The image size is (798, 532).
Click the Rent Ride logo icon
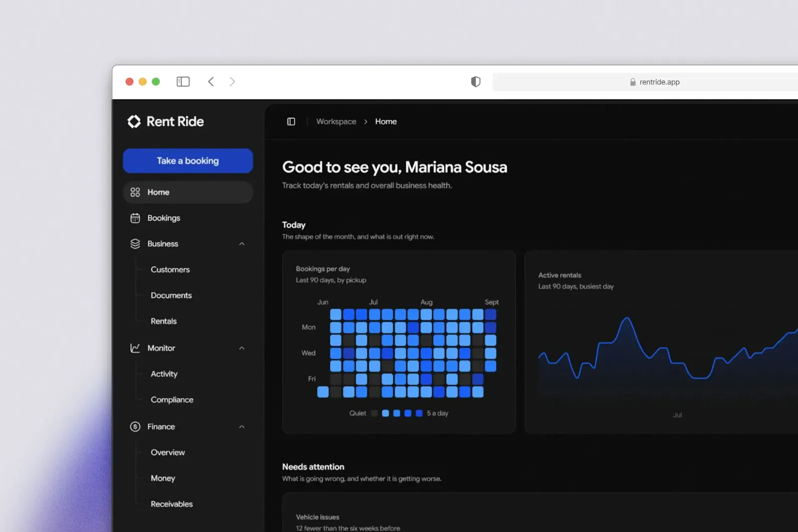click(x=134, y=122)
